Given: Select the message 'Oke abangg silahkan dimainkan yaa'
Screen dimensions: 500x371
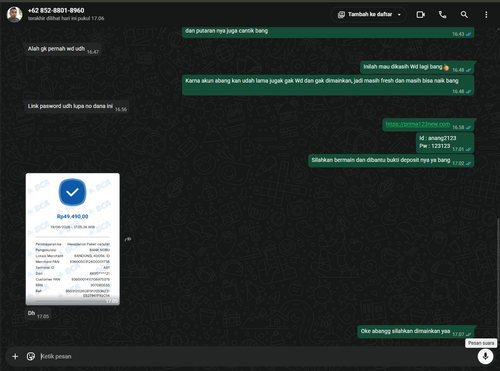Looking at the screenshot, I should pos(416,332).
